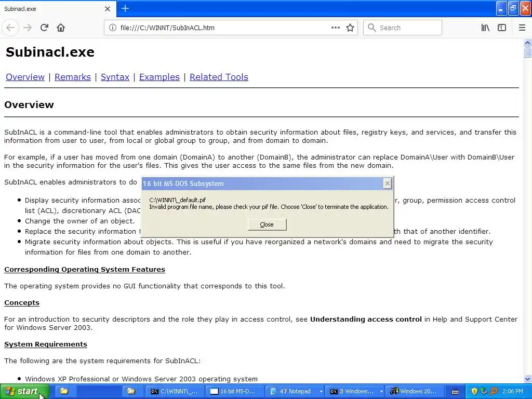
Task: Click Close button in MS-DOS Subsystem dialog
Action: pos(267,224)
